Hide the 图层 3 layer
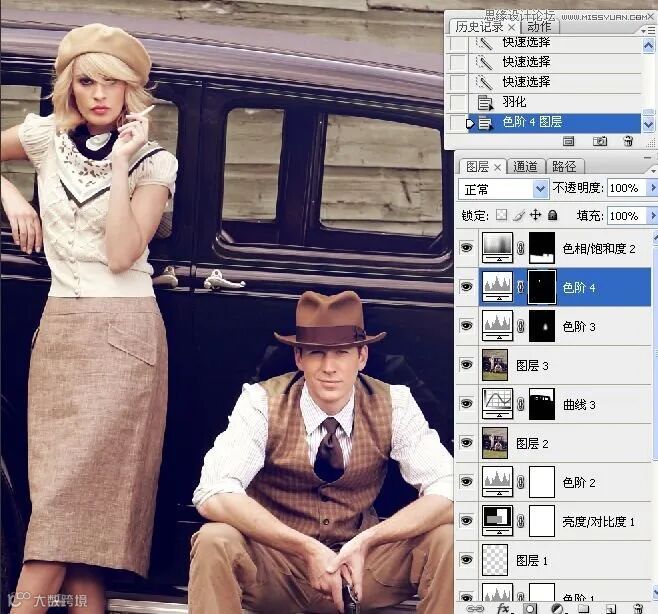This screenshot has height=614, width=658. coord(466,365)
